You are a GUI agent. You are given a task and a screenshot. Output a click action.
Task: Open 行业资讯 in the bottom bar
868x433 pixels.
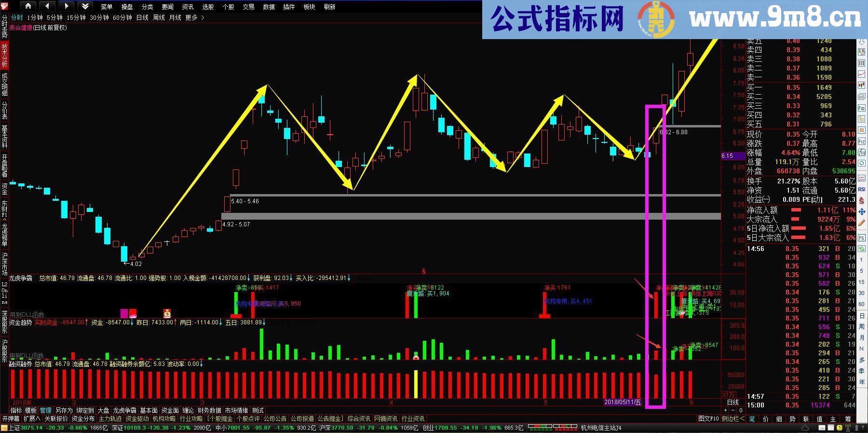(x=413, y=419)
